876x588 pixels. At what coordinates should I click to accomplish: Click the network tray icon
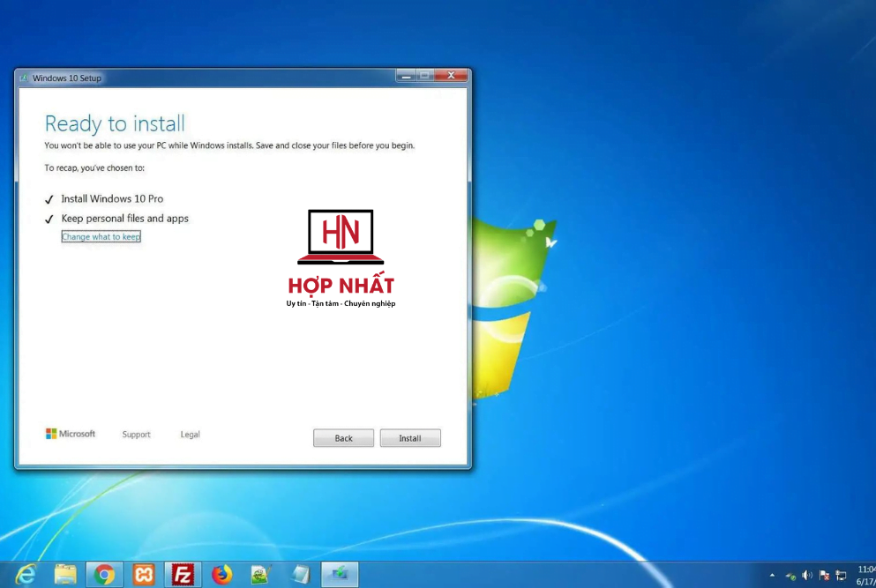click(x=841, y=576)
